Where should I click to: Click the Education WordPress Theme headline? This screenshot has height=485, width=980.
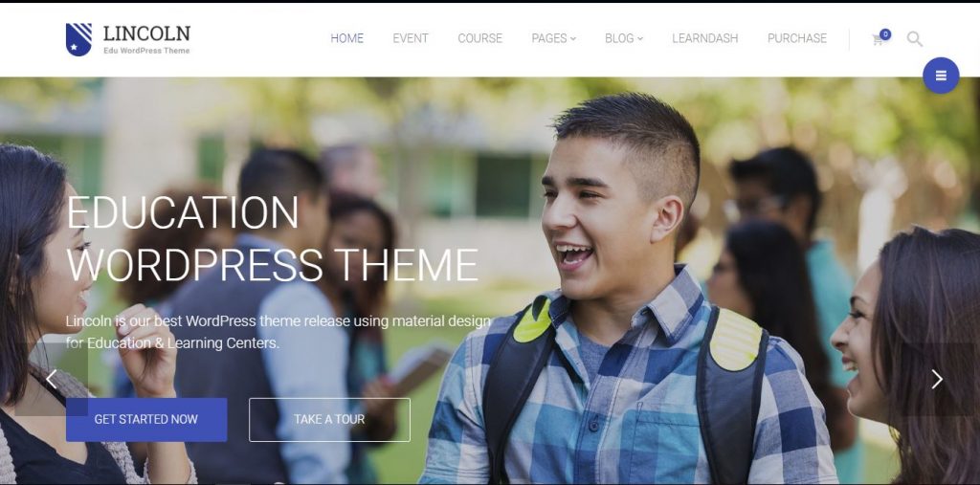[273, 238]
